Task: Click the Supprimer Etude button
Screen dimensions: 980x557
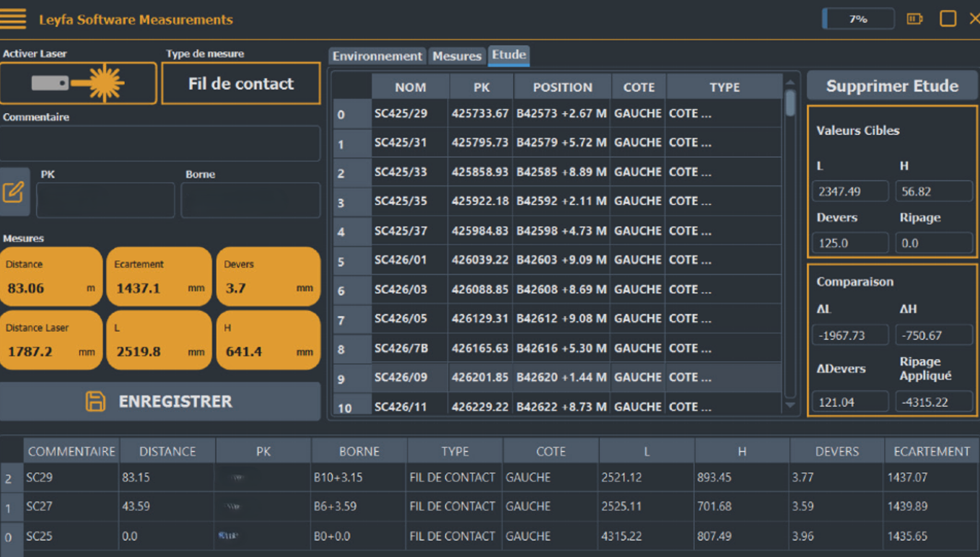Action: point(892,86)
